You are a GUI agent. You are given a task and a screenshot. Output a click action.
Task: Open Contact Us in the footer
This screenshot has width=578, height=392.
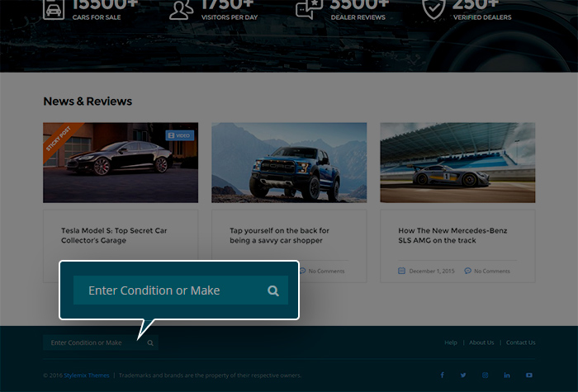[520, 342]
